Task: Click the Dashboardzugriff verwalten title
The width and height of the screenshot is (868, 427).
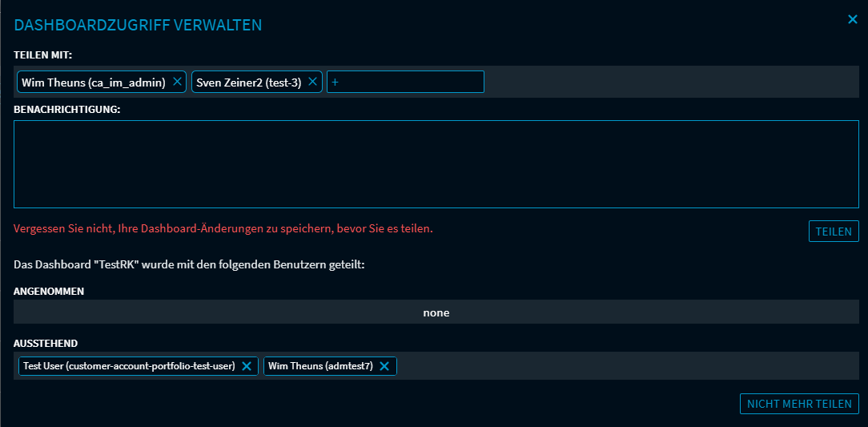Action: click(x=138, y=25)
